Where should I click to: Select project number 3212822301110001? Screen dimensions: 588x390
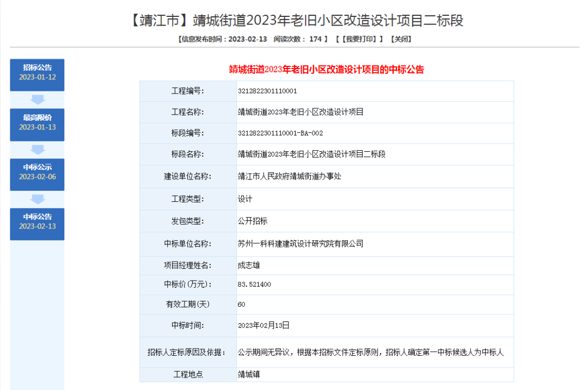[267, 91]
